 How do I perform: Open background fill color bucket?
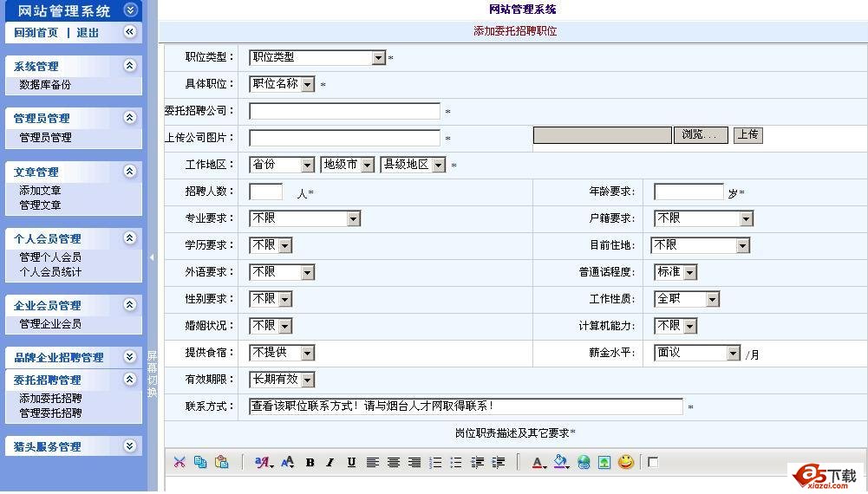[x=561, y=462]
